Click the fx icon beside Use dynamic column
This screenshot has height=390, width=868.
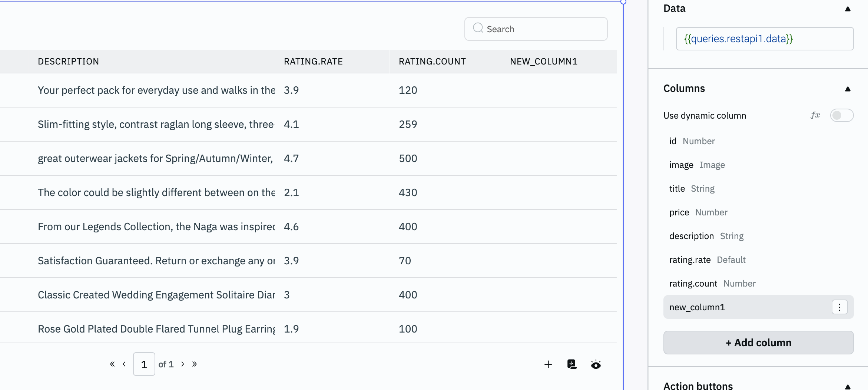click(x=815, y=115)
